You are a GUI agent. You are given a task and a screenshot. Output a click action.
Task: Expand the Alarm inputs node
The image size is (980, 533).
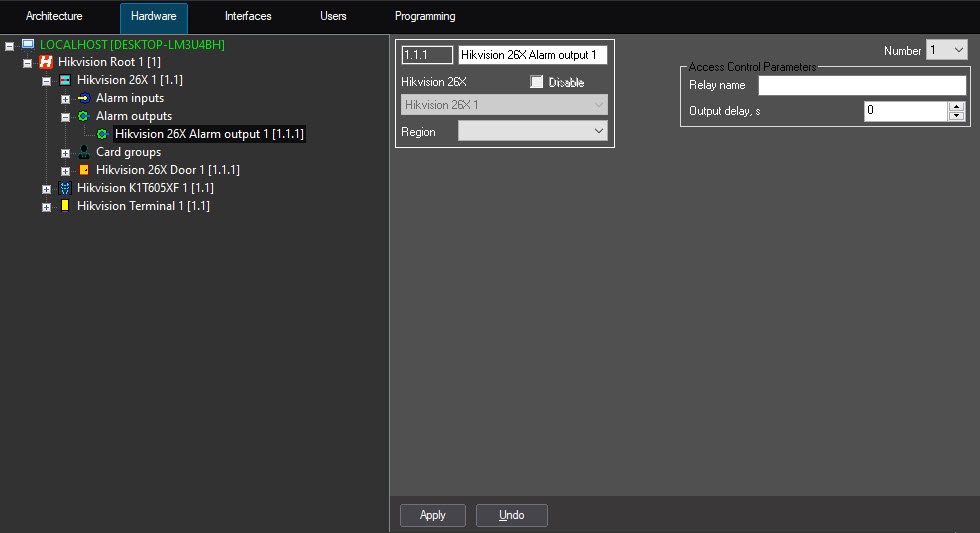(65, 99)
